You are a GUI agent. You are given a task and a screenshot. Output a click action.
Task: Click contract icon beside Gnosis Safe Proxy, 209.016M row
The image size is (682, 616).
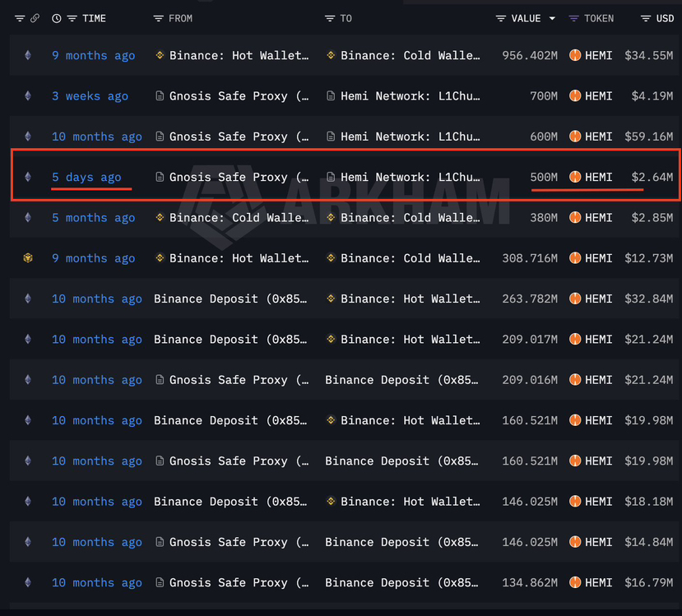[160, 380]
